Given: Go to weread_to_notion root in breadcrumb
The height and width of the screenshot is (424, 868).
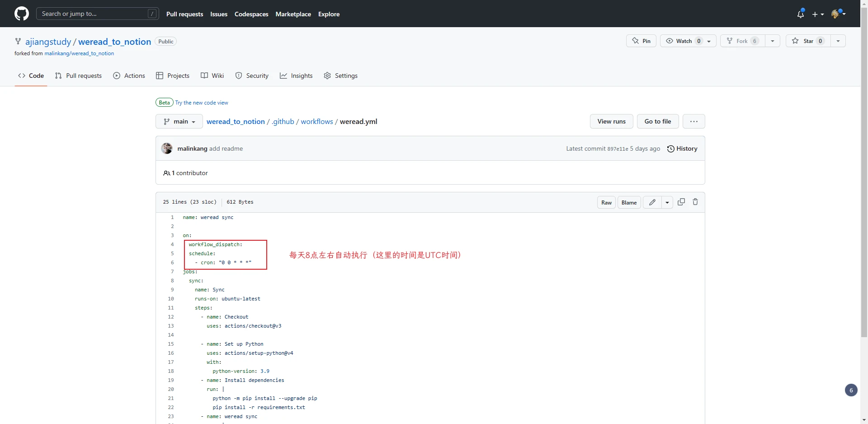Looking at the screenshot, I should [x=236, y=121].
